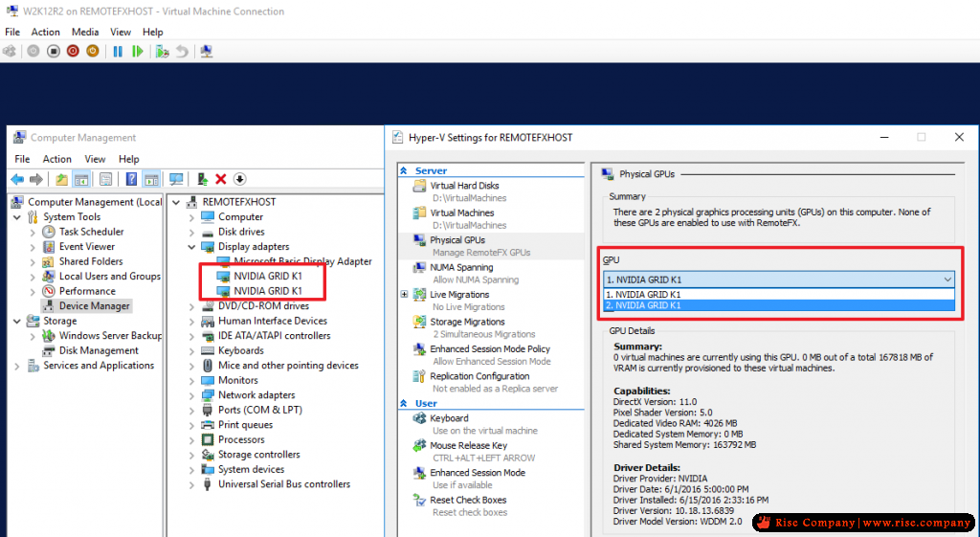Collapse the User section in Hyper-V Settings
Viewport: 980px width, 537px height.
[x=405, y=403]
